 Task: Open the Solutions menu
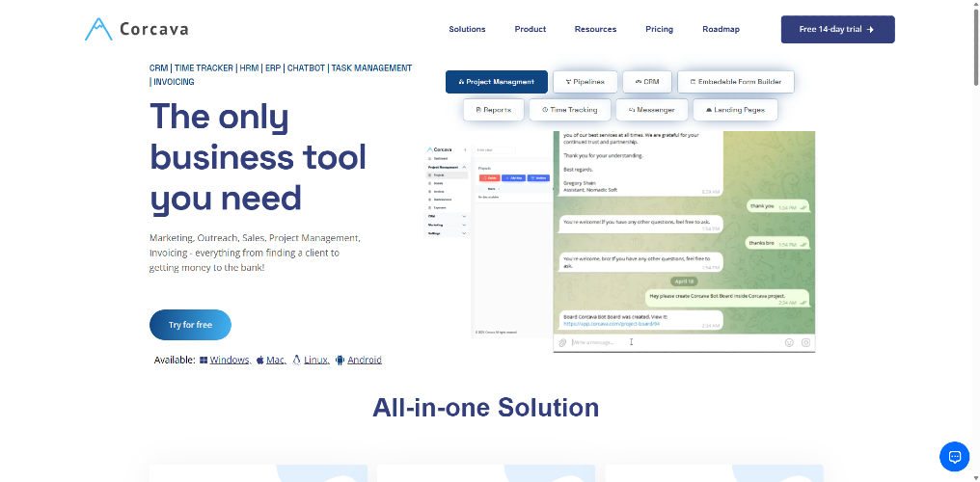tap(467, 29)
